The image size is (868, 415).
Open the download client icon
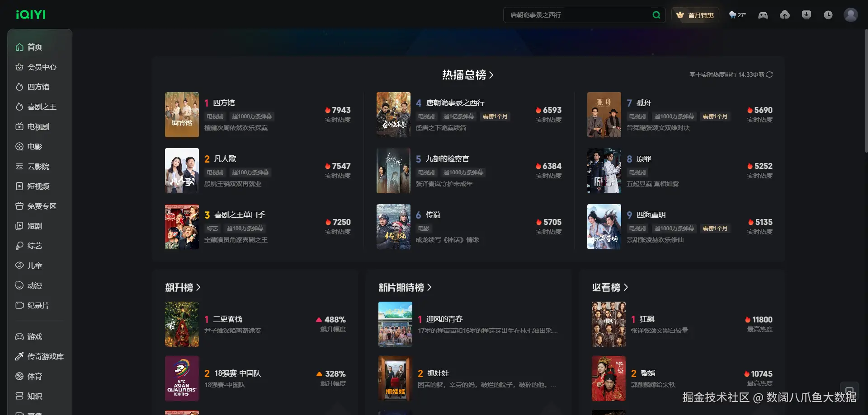pyautogui.click(x=807, y=15)
